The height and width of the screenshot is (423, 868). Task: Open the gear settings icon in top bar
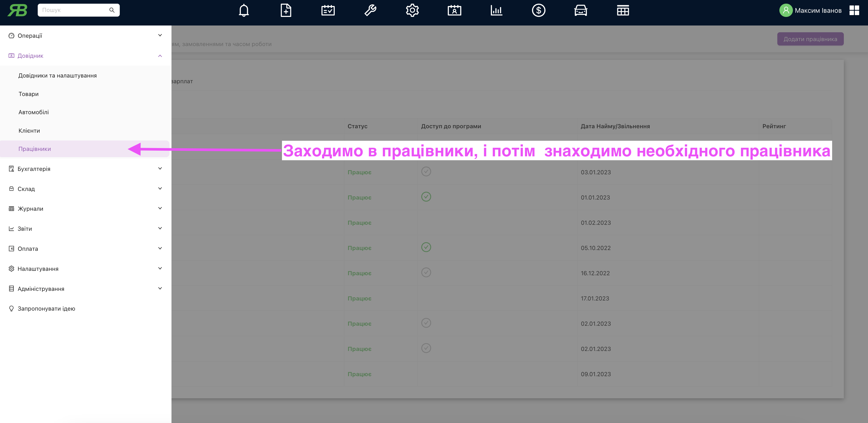pyautogui.click(x=412, y=10)
